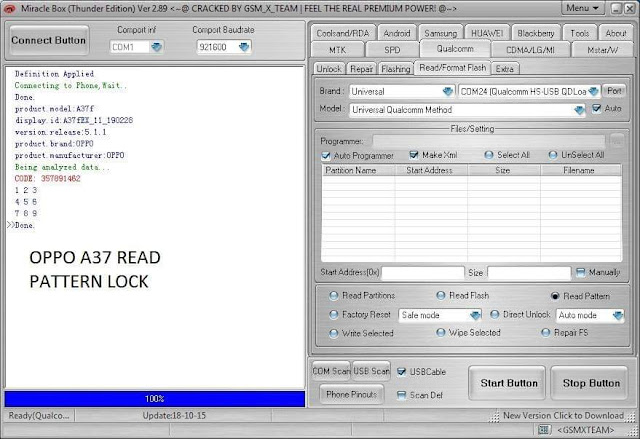The image size is (640, 439).
Task: Click the COM Scan button
Action: (x=331, y=371)
